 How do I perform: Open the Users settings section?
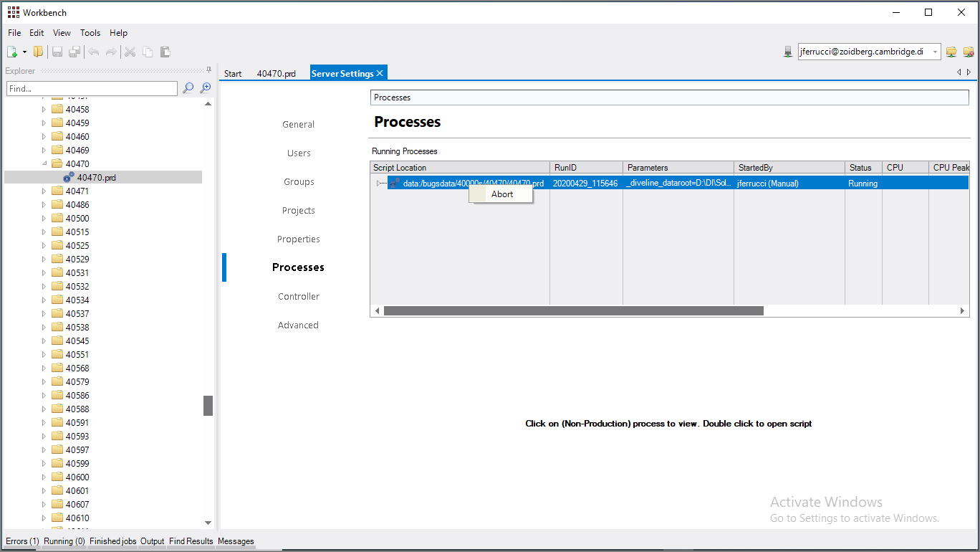[x=299, y=153]
